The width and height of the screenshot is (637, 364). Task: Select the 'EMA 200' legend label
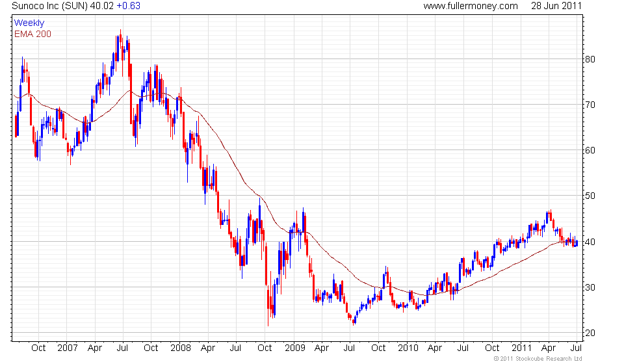coord(32,34)
